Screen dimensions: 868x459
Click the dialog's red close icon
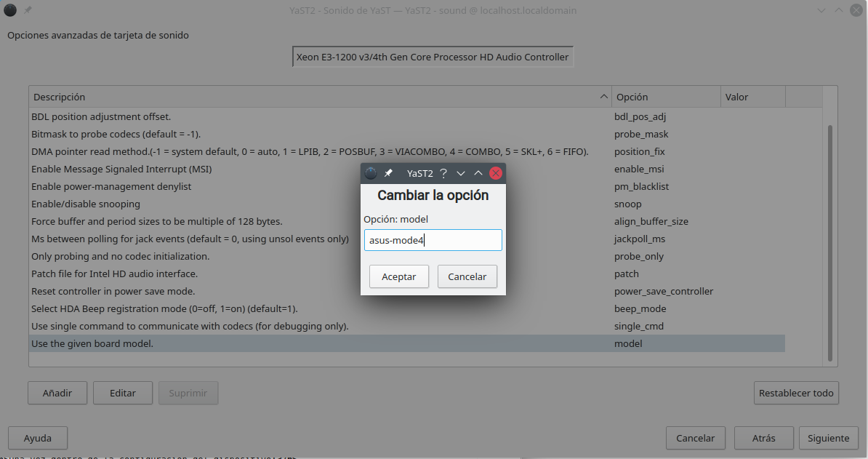(496, 173)
